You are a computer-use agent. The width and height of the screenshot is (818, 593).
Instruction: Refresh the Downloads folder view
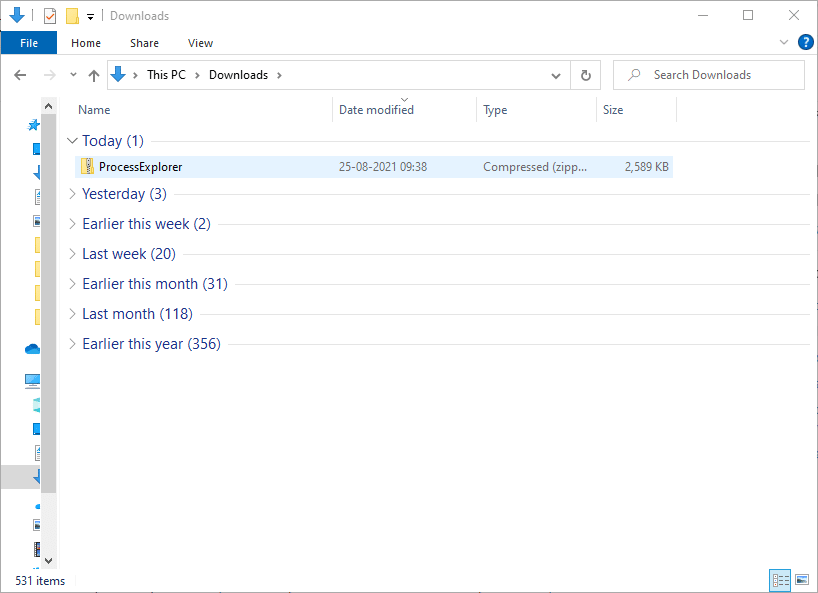coord(586,75)
